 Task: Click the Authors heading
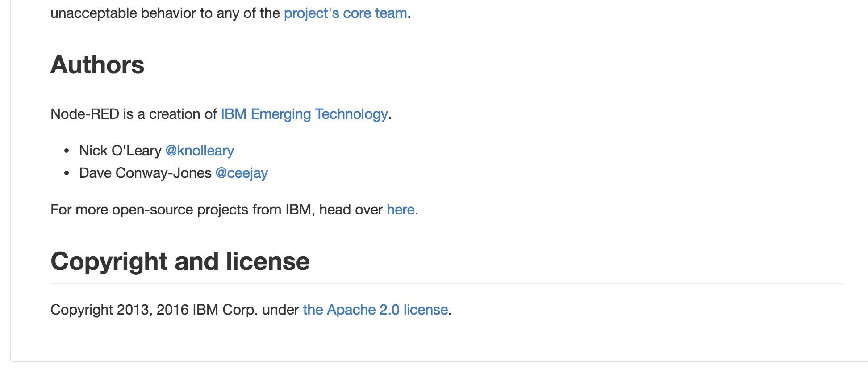click(x=97, y=65)
